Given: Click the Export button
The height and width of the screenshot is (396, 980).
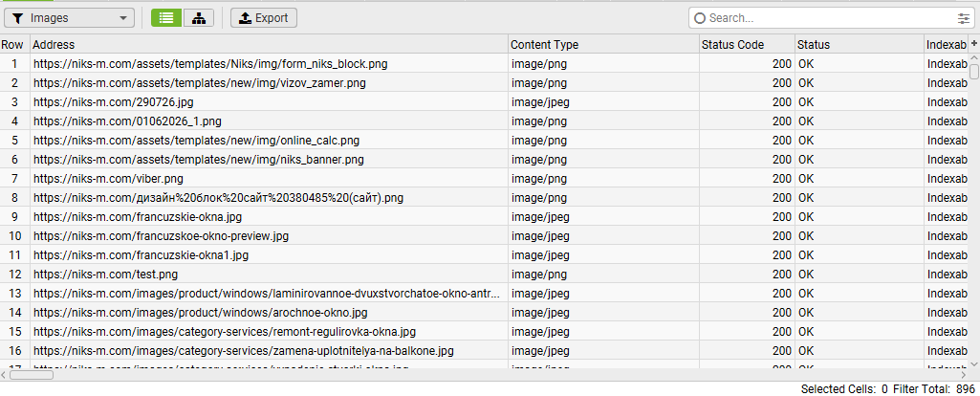Looking at the screenshot, I should point(264,18).
